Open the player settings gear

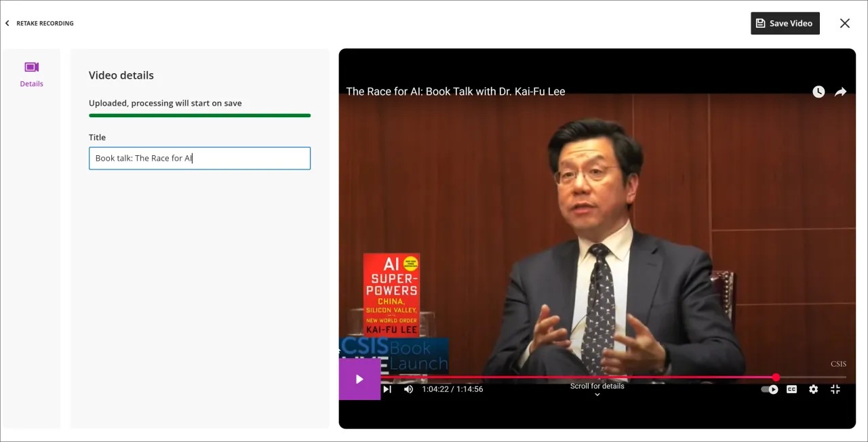tap(813, 389)
